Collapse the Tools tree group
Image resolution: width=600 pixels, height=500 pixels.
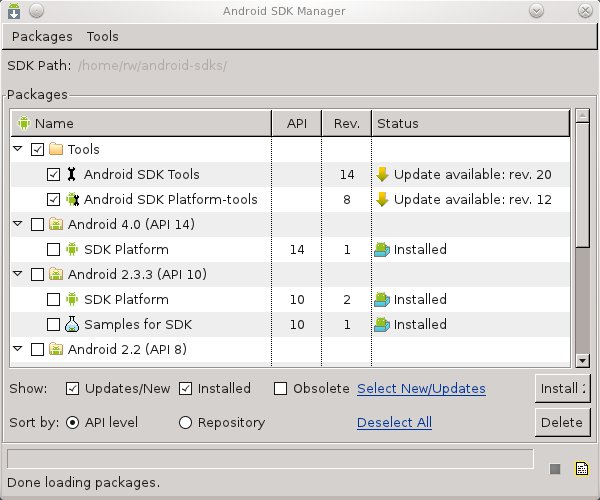[x=19, y=149]
